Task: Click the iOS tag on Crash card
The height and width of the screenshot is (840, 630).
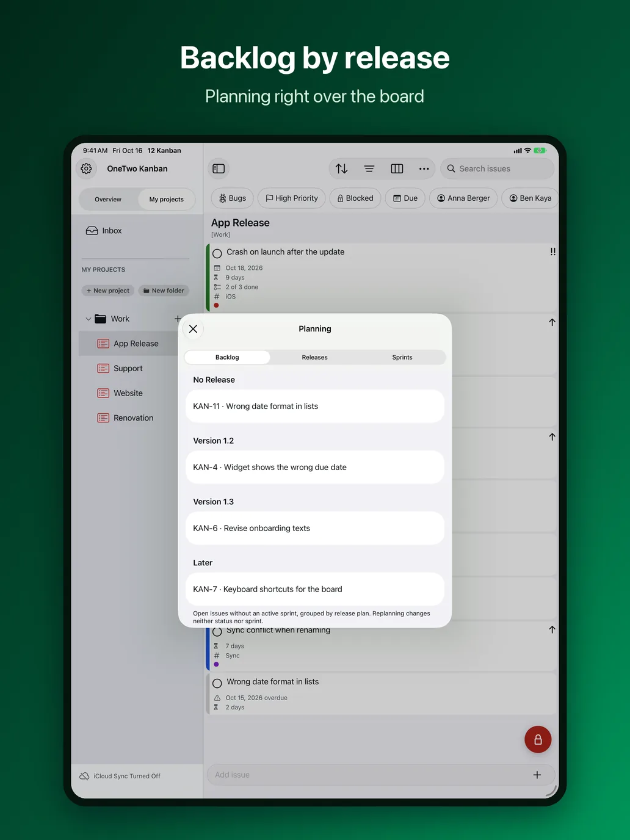Action: (230, 297)
